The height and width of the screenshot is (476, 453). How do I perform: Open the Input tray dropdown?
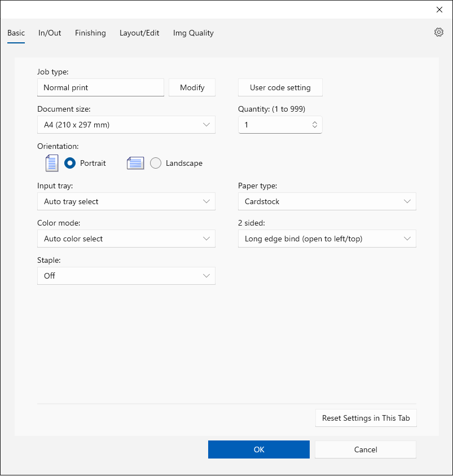(126, 201)
